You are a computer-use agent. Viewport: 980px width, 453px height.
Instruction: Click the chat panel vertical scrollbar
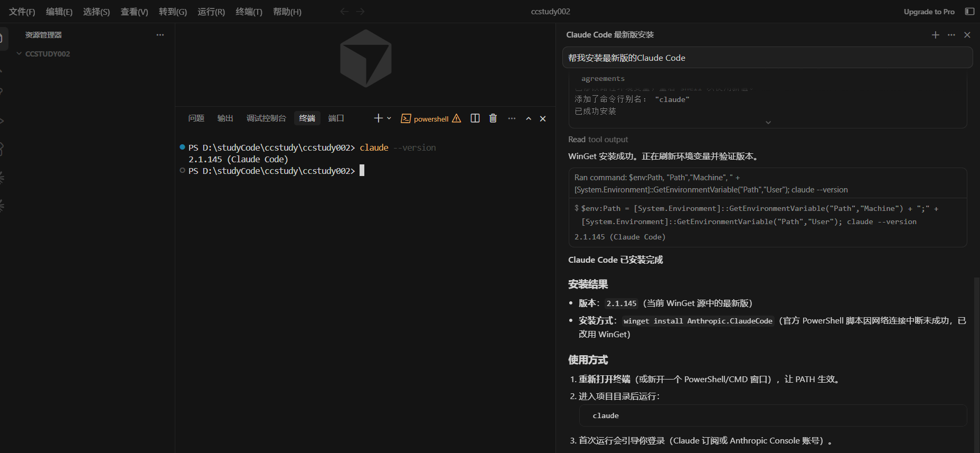(x=976, y=365)
